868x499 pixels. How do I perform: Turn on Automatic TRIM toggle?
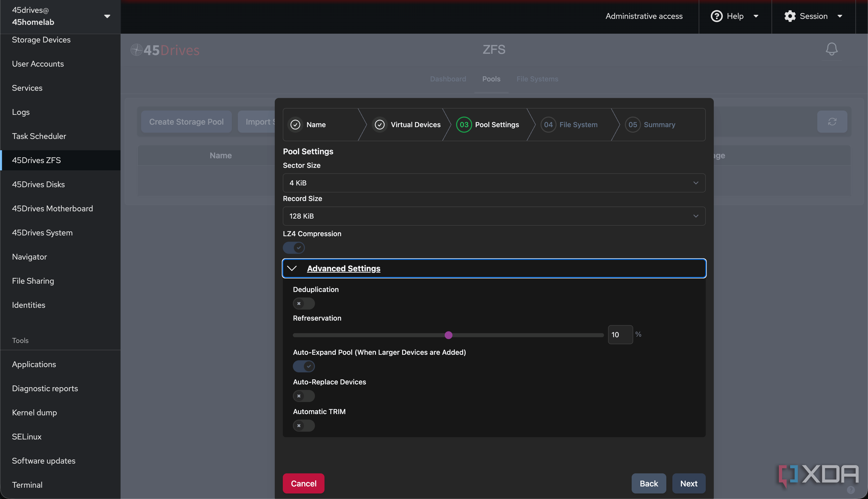(303, 425)
